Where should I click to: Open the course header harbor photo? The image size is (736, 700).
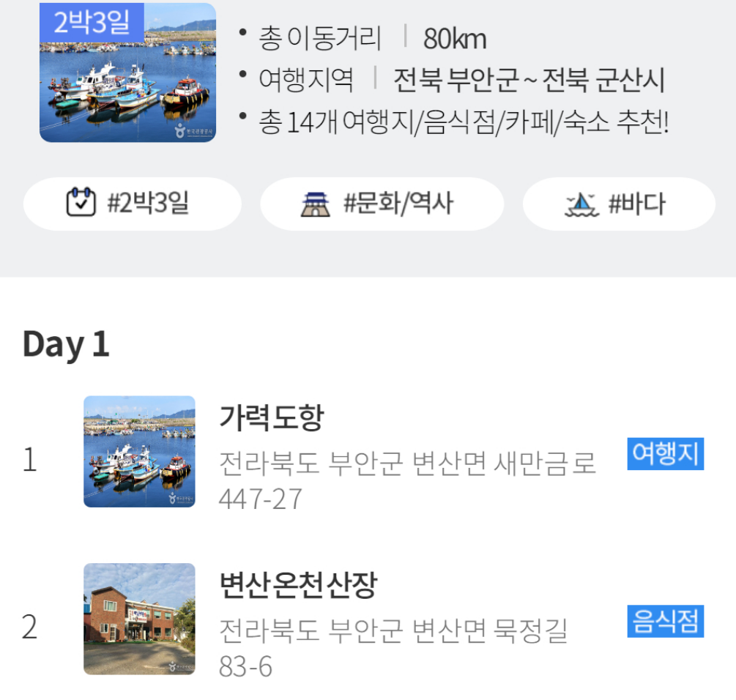pos(127,72)
